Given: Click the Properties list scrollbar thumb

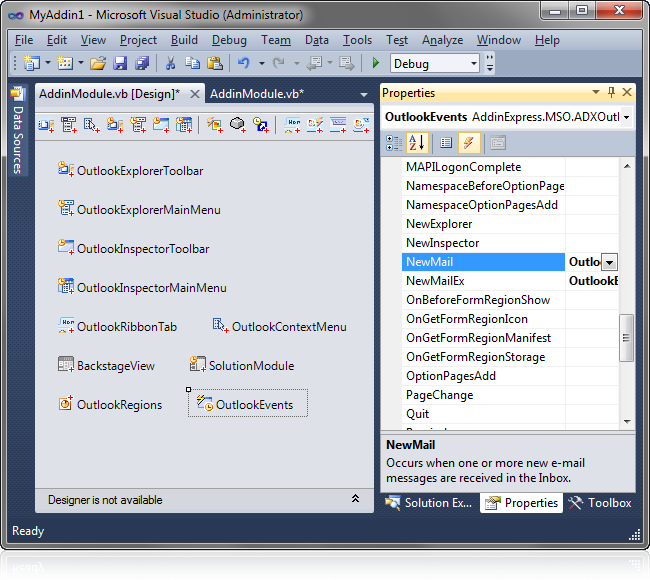Looking at the screenshot, I should point(626,338).
